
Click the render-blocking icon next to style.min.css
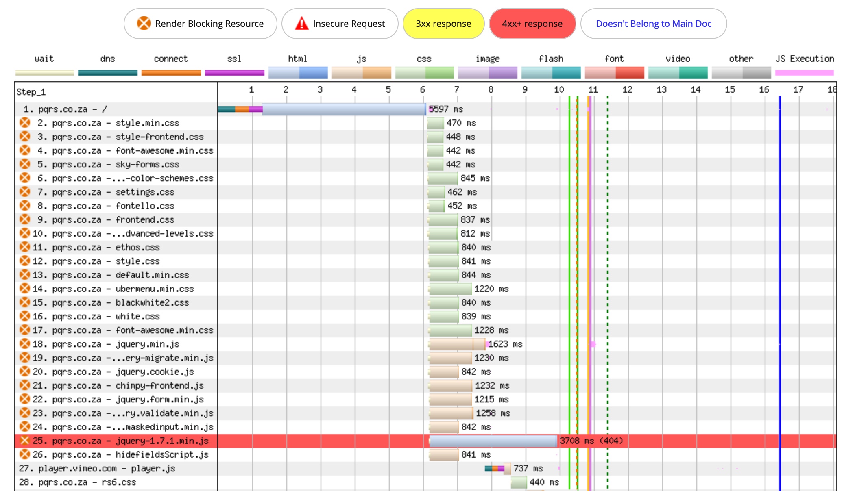pyautogui.click(x=25, y=123)
